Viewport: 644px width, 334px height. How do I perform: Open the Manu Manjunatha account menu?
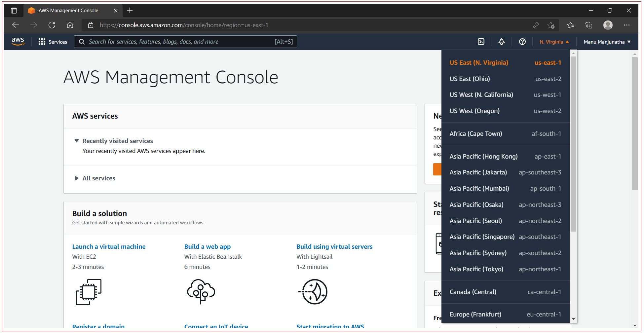(607, 42)
